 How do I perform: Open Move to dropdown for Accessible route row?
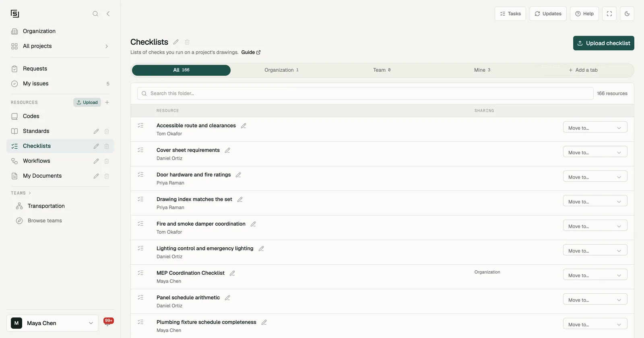coord(595,128)
